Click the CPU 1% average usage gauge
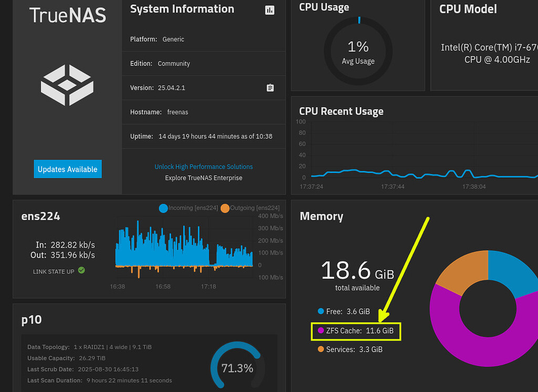 click(358, 52)
